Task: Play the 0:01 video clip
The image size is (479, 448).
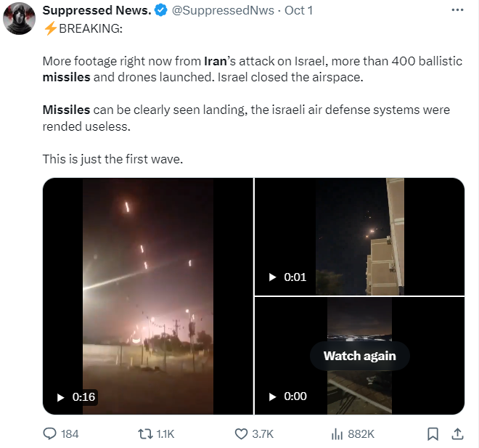Action: pos(273,277)
